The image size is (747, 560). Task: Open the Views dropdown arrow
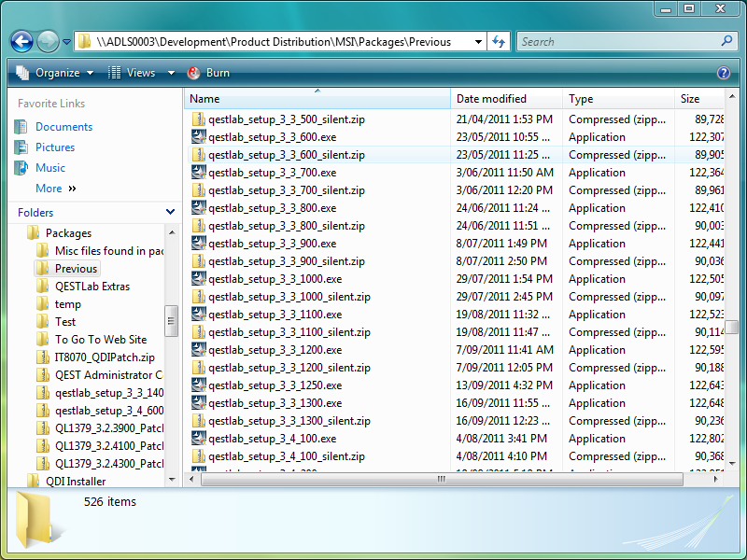(x=170, y=72)
